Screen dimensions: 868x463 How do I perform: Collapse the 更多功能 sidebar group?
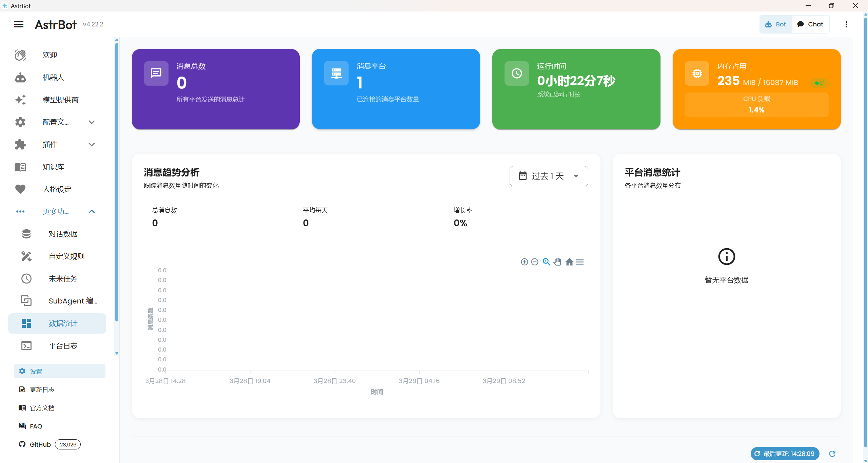56,211
